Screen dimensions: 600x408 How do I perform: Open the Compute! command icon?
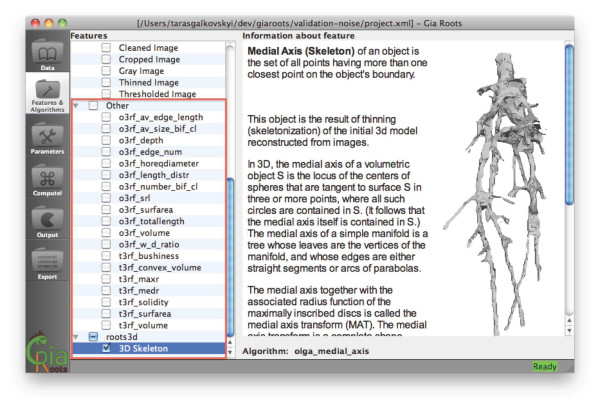[47, 178]
